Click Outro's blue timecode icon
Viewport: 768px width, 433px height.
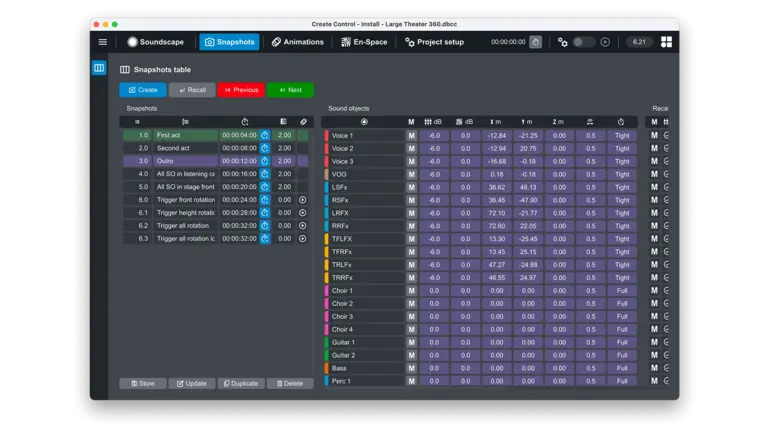[x=264, y=161]
